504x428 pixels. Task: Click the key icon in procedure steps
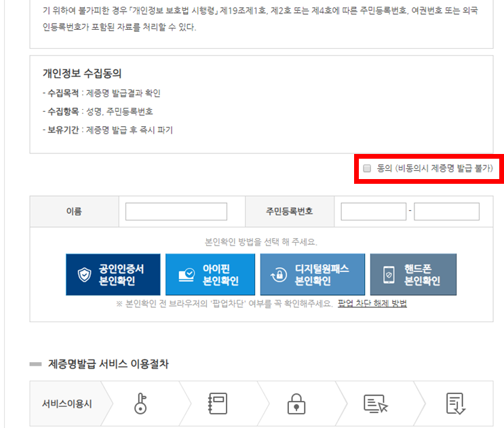click(140, 404)
